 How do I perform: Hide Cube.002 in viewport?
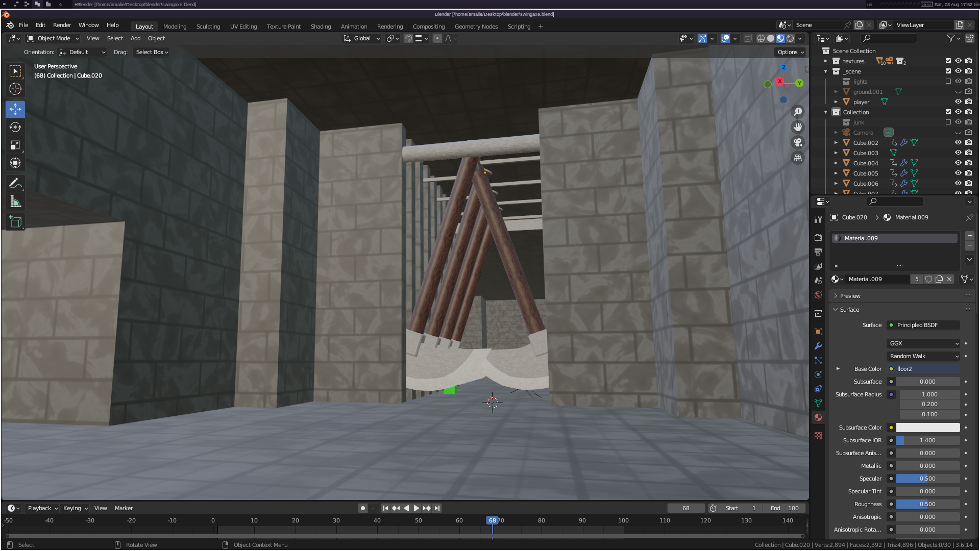[958, 143]
